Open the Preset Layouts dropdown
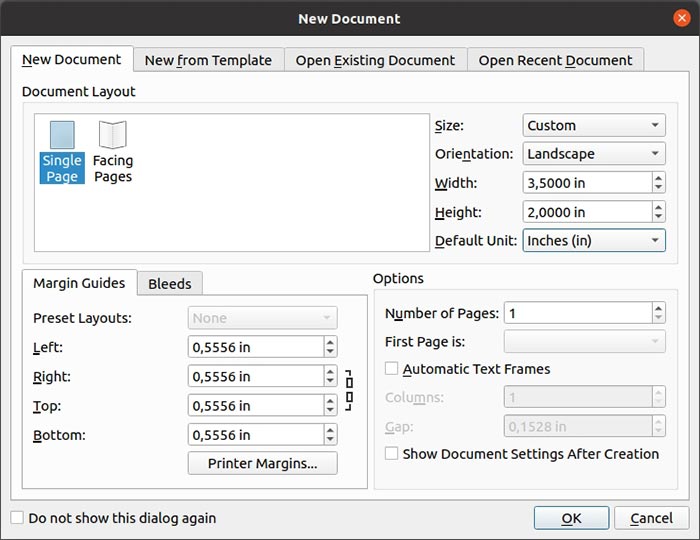This screenshot has height=540, width=700. (x=262, y=318)
